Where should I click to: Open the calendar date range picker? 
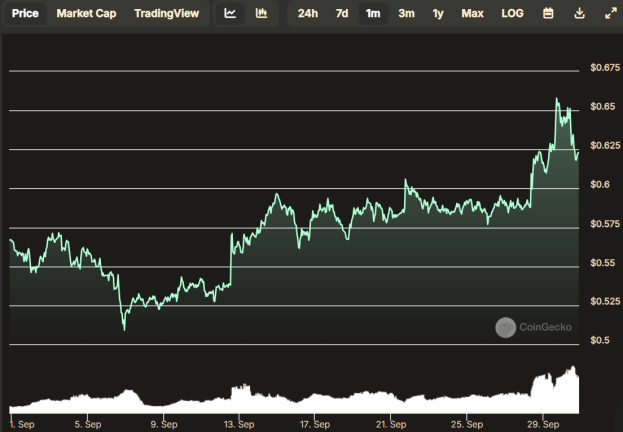click(x=548, y=14)
